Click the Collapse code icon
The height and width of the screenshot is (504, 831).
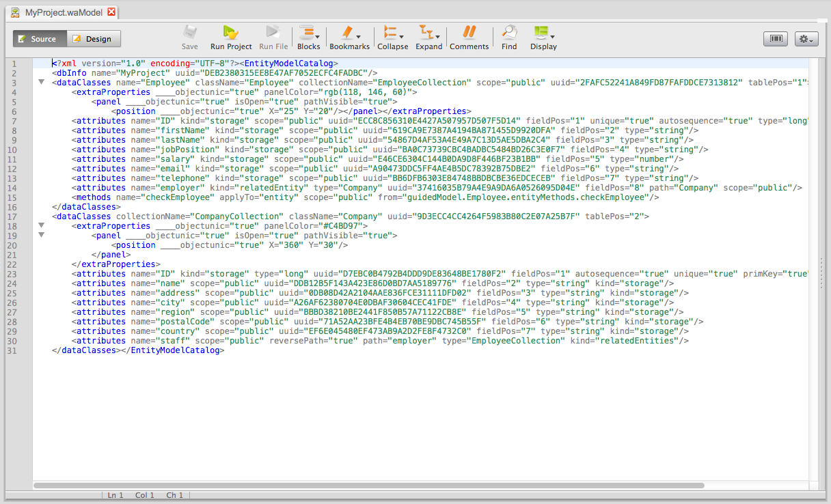coord(391,33)
